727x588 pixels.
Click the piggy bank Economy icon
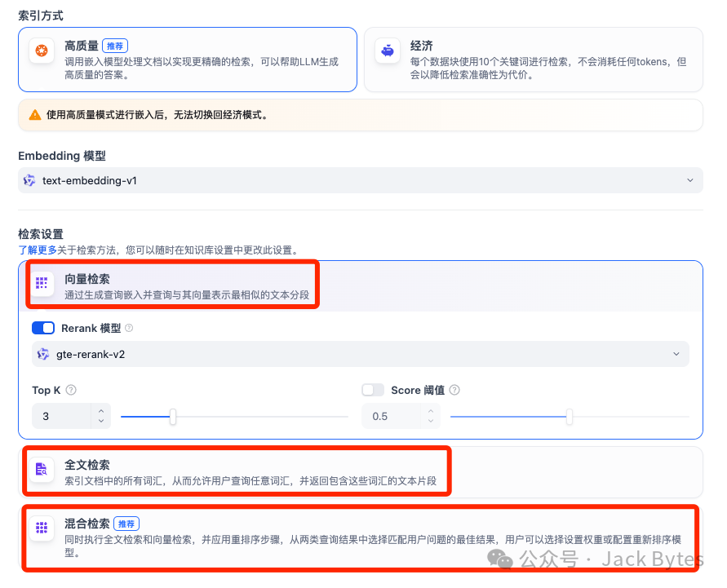coord(388,51)
